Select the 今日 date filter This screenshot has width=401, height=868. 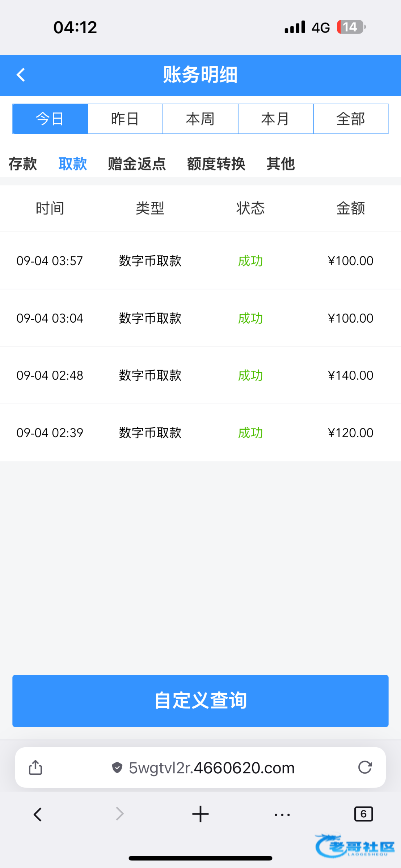[50, 119]
